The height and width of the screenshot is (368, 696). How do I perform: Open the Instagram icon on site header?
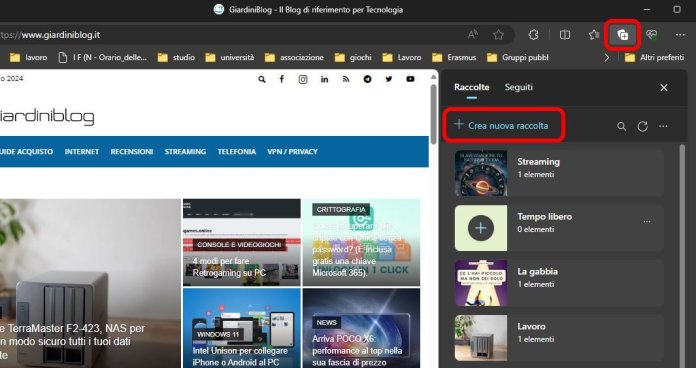click(303, 79)
